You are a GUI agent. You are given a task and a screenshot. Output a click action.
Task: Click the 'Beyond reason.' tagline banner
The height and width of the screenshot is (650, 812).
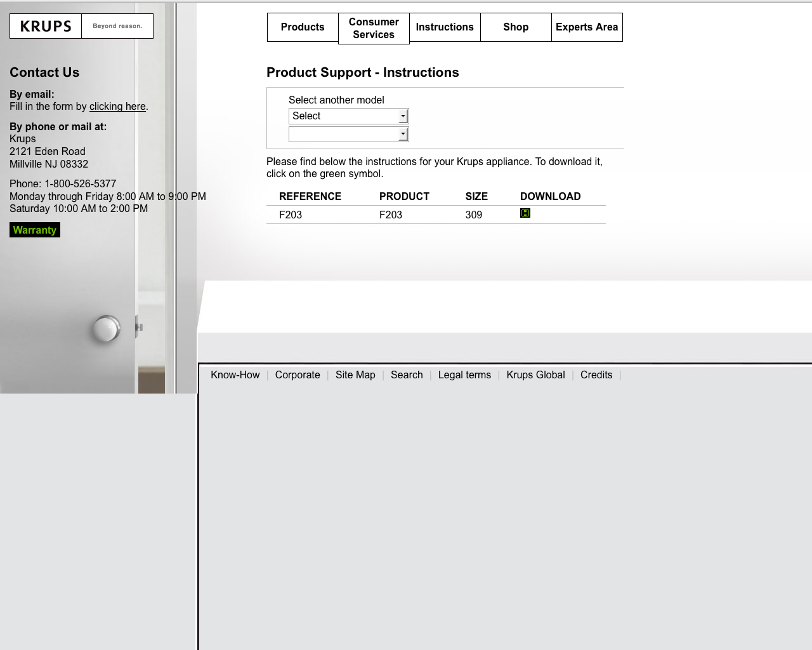point(117,26)
